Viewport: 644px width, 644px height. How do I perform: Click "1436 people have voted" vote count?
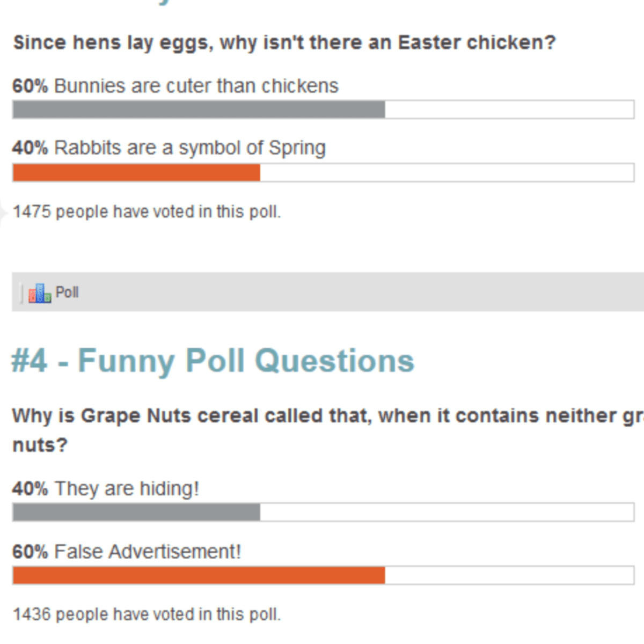147,614
